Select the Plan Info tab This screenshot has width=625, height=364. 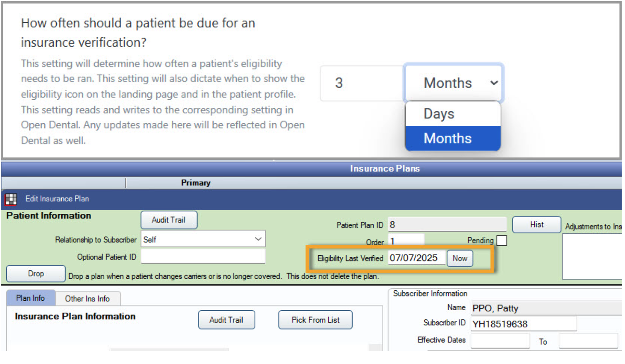click(x=30, y=298)
